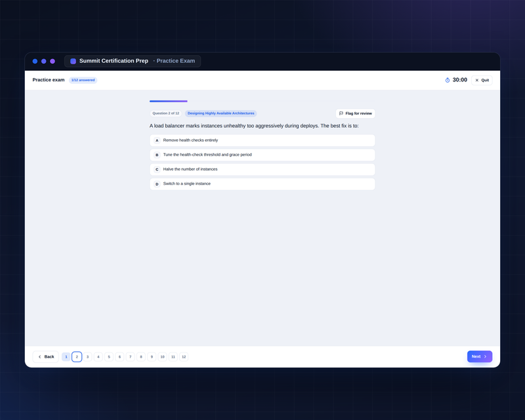525x420 pixels.
Task: Click the timer clock icon
Action: [448, 80]
